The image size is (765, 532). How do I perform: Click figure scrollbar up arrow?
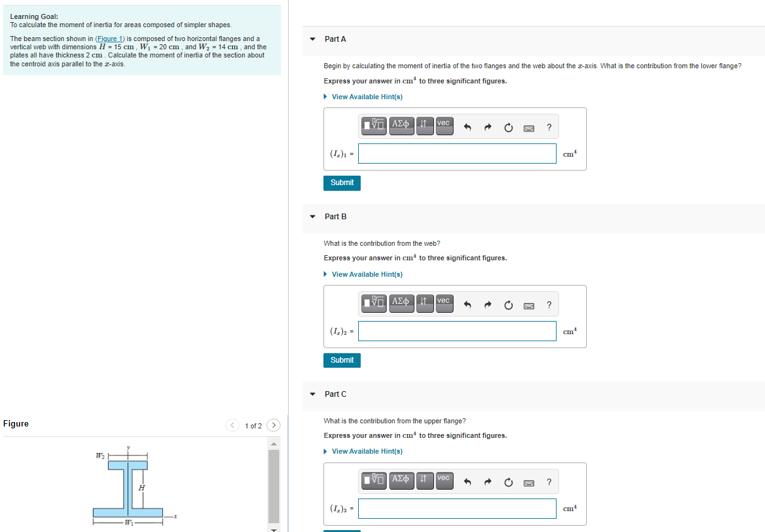[x=274, y=444]
